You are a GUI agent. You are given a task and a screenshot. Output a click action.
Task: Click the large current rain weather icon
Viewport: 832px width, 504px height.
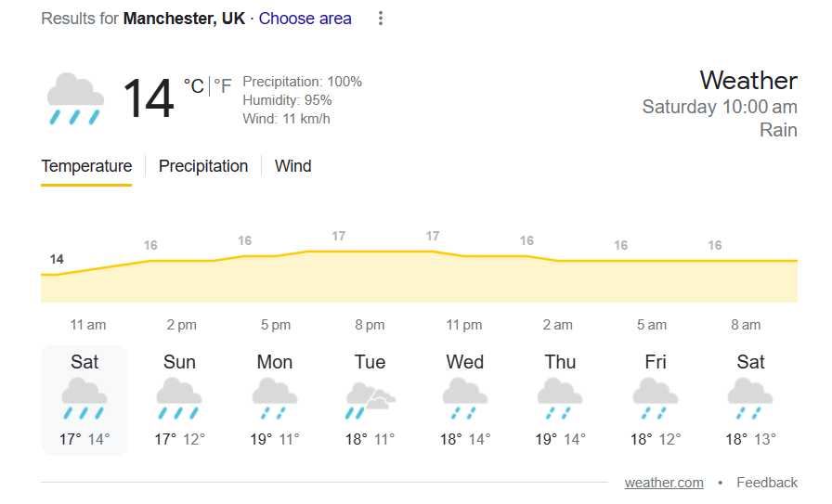(x=74, y=99)
